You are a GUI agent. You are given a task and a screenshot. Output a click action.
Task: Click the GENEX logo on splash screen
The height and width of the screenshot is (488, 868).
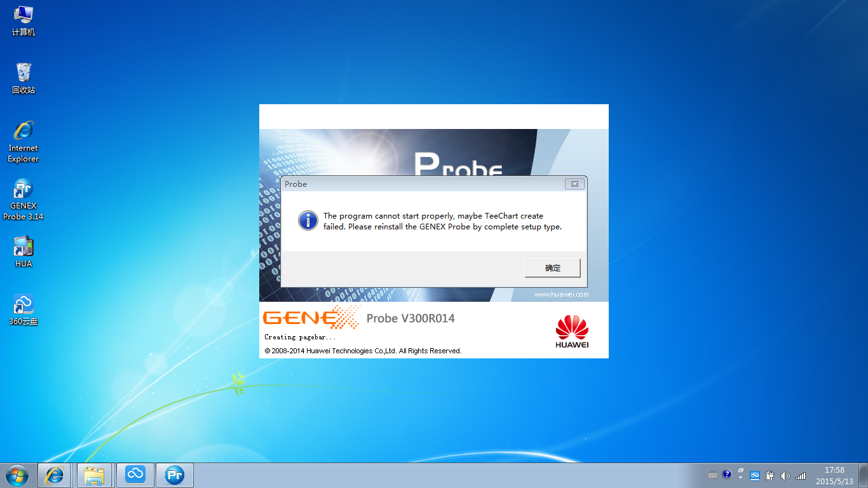311,317
